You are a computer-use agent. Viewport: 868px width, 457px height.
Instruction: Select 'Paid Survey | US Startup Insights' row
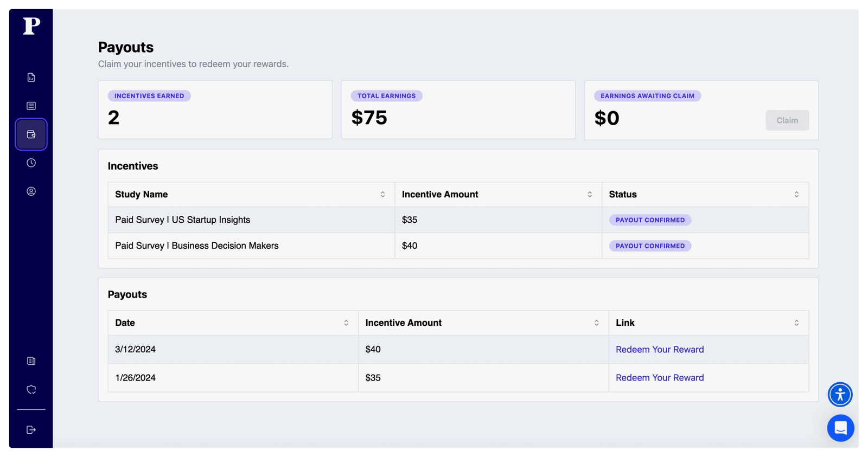(x=458, y=220)
